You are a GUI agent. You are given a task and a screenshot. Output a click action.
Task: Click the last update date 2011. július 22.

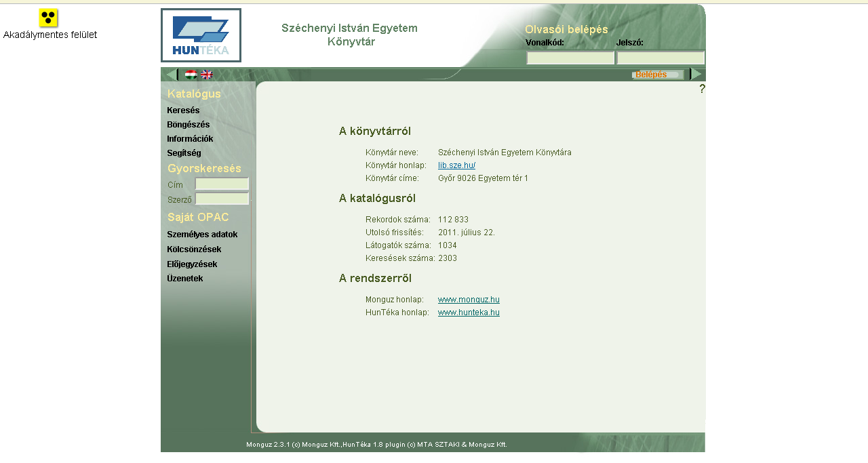[467, 233]
